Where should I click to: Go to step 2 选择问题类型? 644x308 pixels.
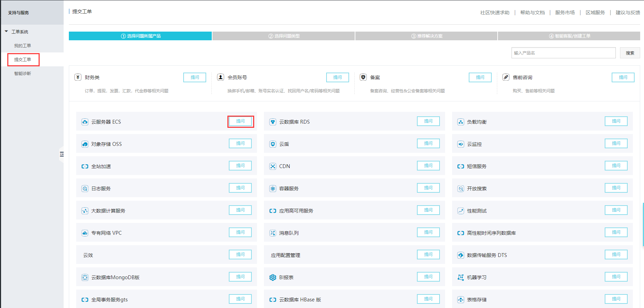click(x=283, y=36)
